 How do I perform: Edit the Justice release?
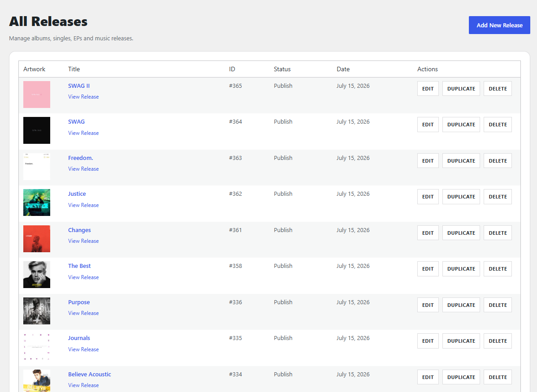tap(428, 197)
